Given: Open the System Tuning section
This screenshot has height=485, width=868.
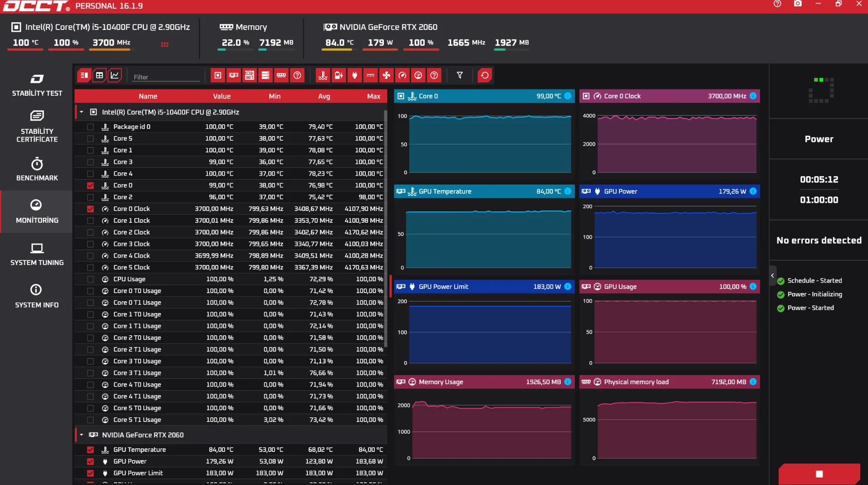Looking at the screenshot, I should click(x=37, y=254).
